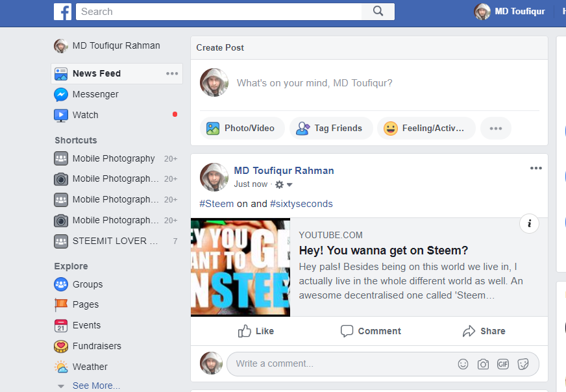The height and width of the screenshot is (392, 566).
Task: Click the YOUTUBE.COM source text
Action: pyautogui.click(x=330, y=236)
